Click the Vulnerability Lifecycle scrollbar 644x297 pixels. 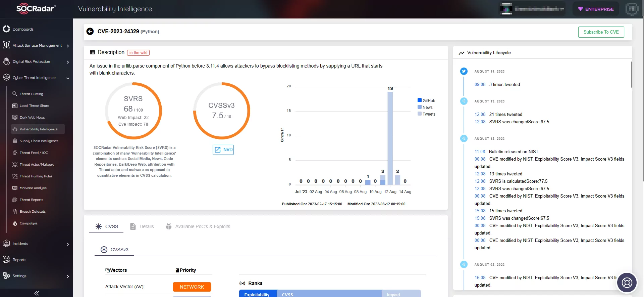632,75
